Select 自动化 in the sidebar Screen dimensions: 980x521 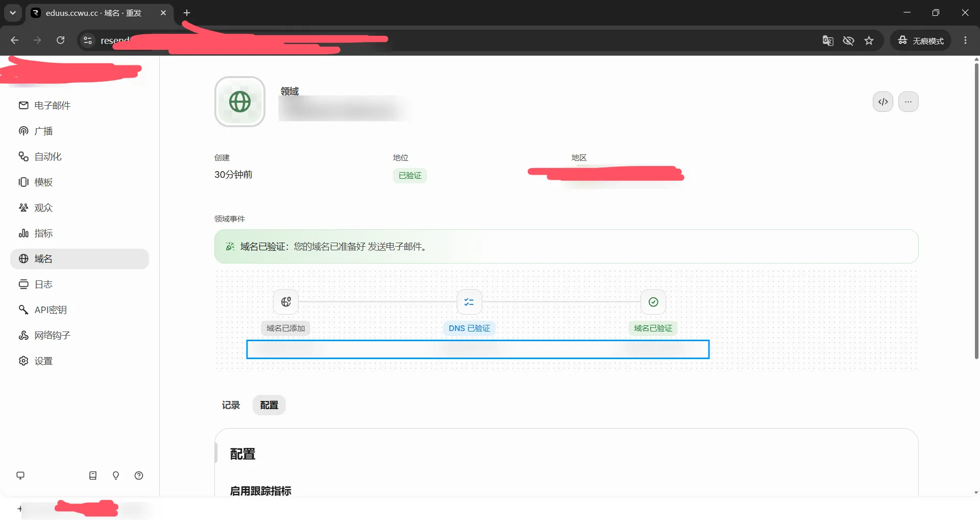click(80, 157)
